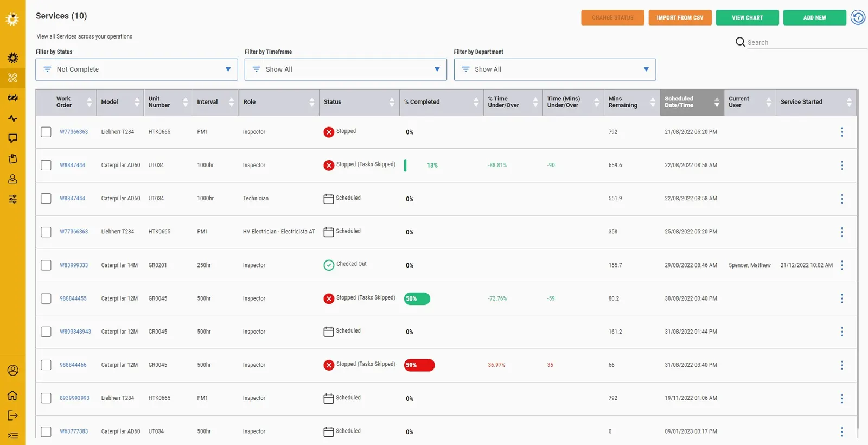Sort by Work Order column arrows
The width and height of the screenshot is (868, 445).
pyautogui.click(x=90, y=102)
